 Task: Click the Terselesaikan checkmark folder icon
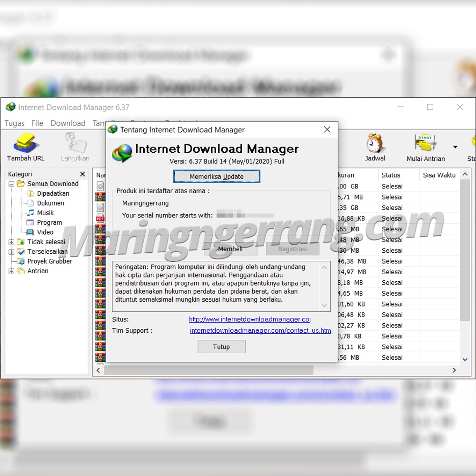coord(20,251)
